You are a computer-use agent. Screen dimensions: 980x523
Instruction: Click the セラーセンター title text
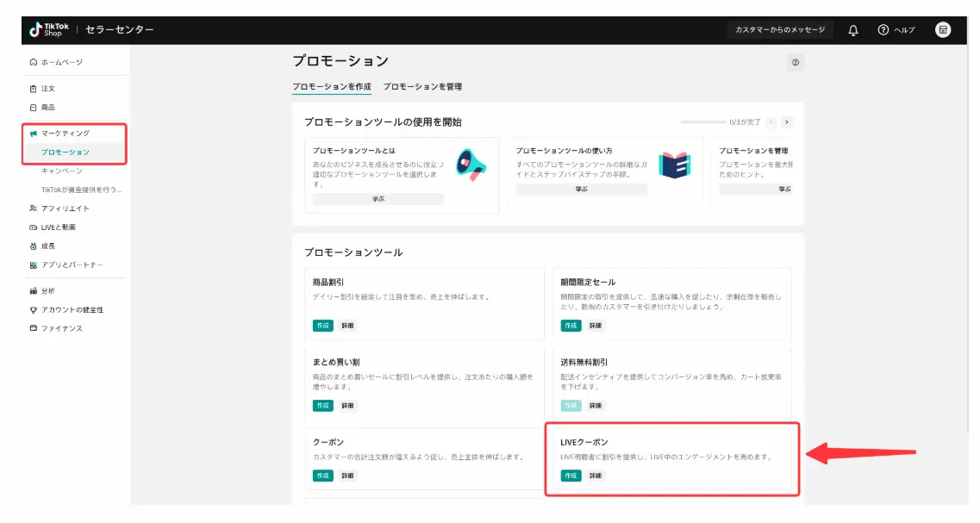click(119, 29)
